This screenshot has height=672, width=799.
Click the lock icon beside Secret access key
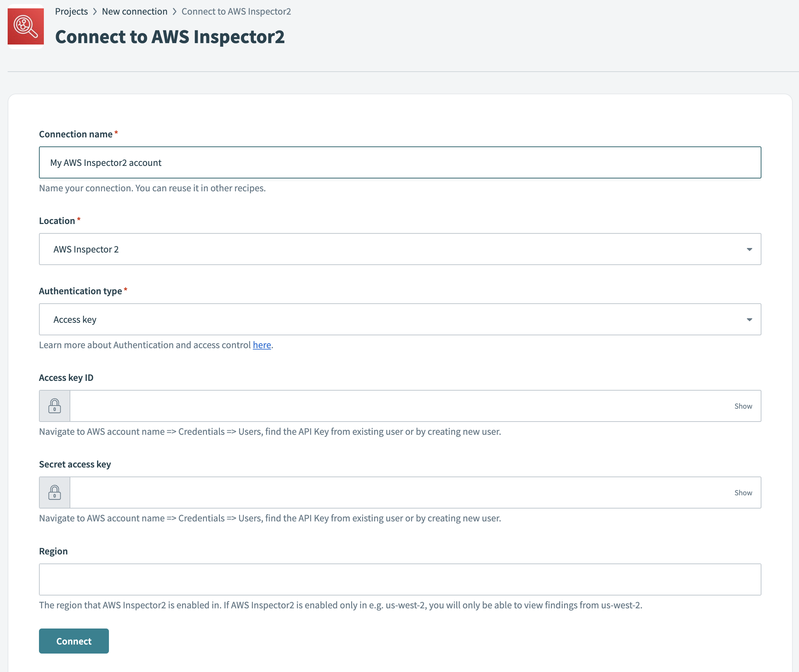[54, 492]
